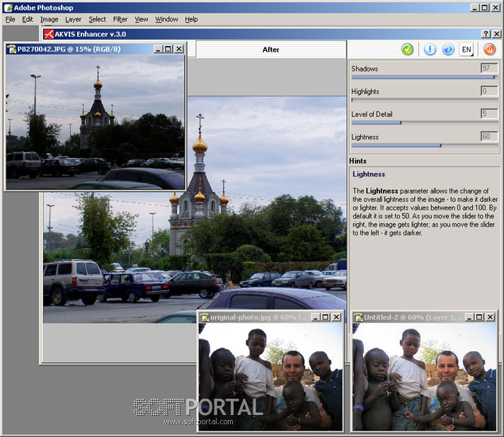
Task: Click the P8270042.JPG document window icon
Action: (x=11, y=49)
